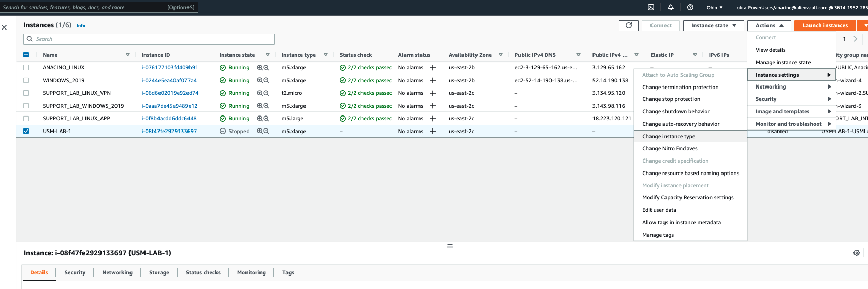Sort by the Public IPv4 DNS column triangle
The height and width of the screenshot is (289, 868).
click(578, 55)
